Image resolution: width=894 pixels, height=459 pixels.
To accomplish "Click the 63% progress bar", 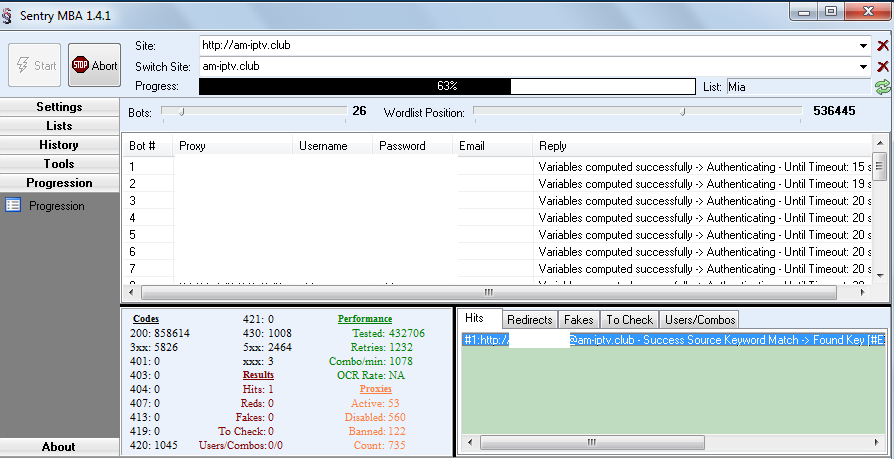I will pyautogui.click(x=448, y=87).
